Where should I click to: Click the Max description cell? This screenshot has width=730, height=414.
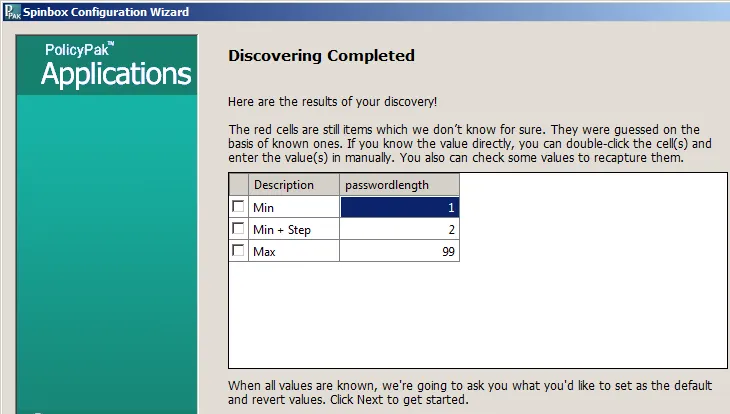pos(294,251)
